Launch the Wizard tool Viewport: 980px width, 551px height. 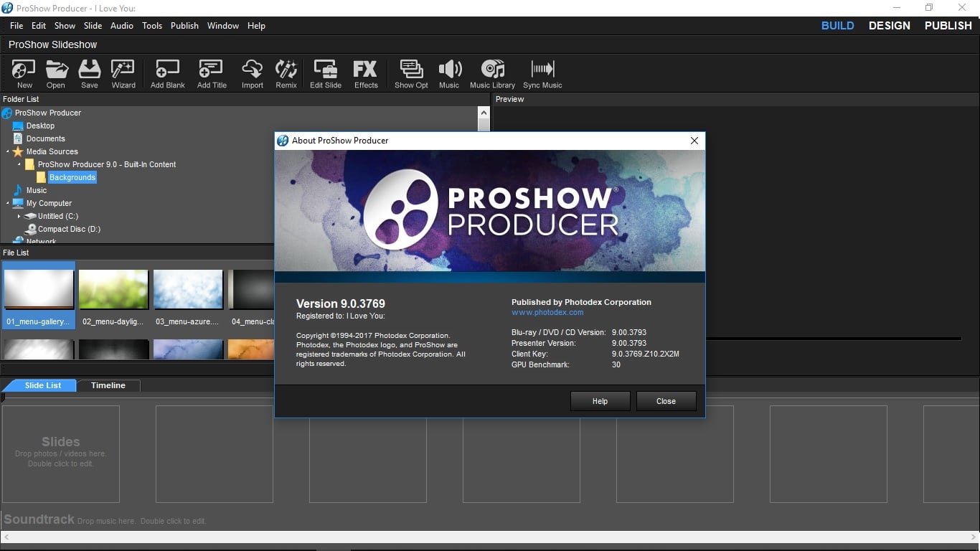123,72
